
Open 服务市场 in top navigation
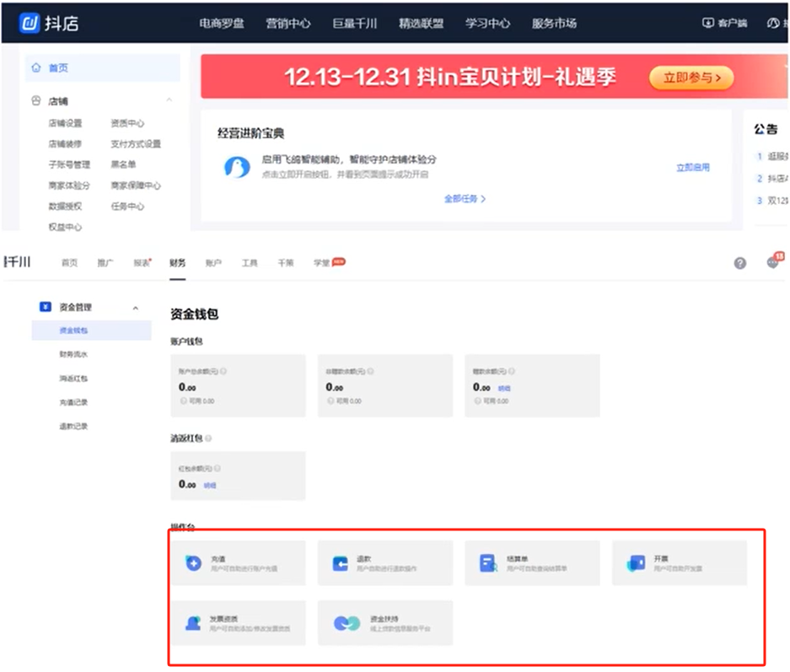[x=554, y=23]
